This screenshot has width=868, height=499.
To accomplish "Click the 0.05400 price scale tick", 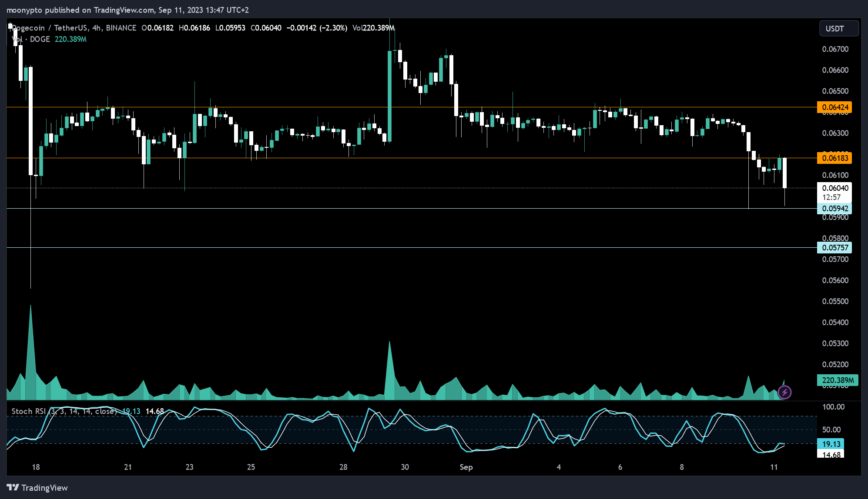I will 835,322.
